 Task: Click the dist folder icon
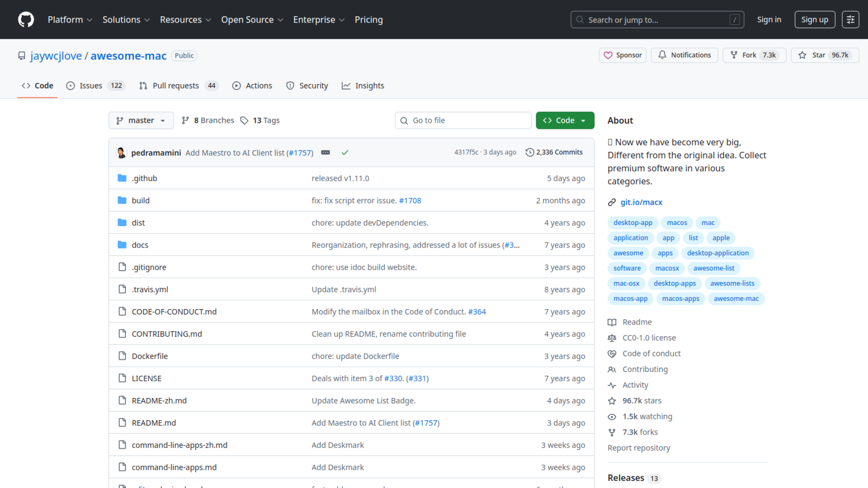click(x=122, y=222)
